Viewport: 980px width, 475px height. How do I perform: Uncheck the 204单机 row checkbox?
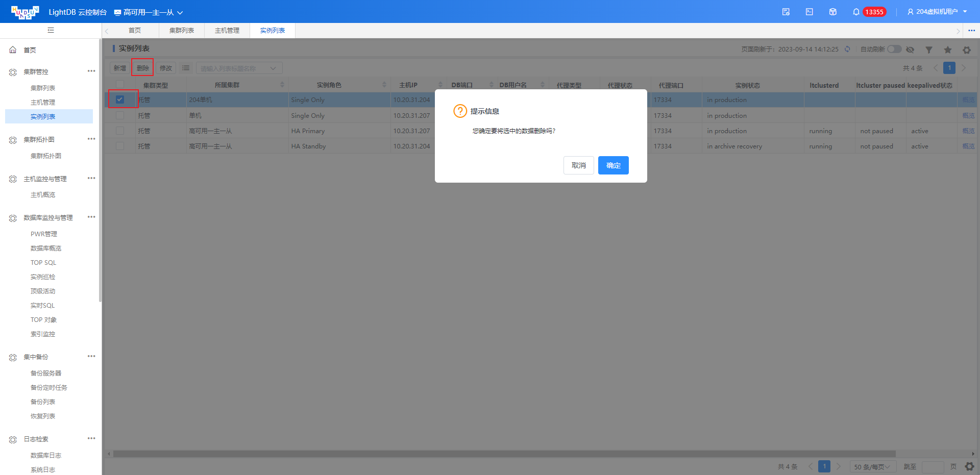click(120, 99)
